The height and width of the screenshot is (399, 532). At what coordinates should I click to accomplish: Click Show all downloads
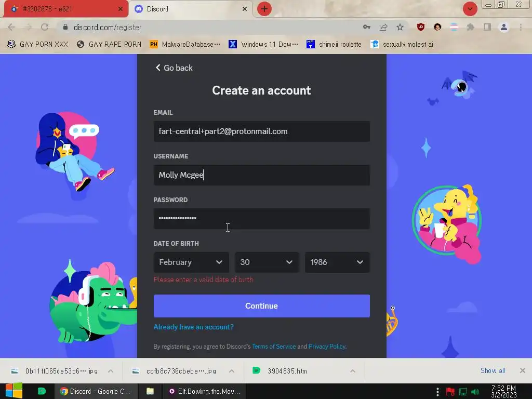coord(493,371)
